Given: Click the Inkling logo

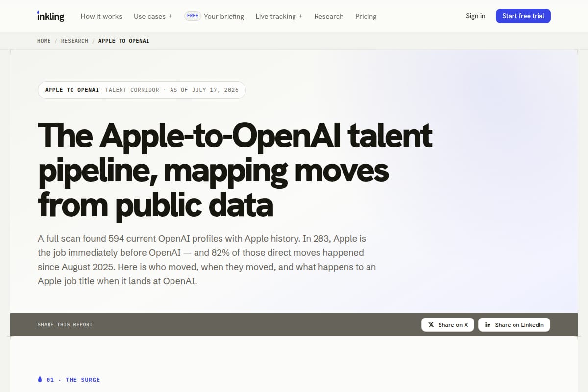Looking at the screenshot, I should tap(50, 16).
